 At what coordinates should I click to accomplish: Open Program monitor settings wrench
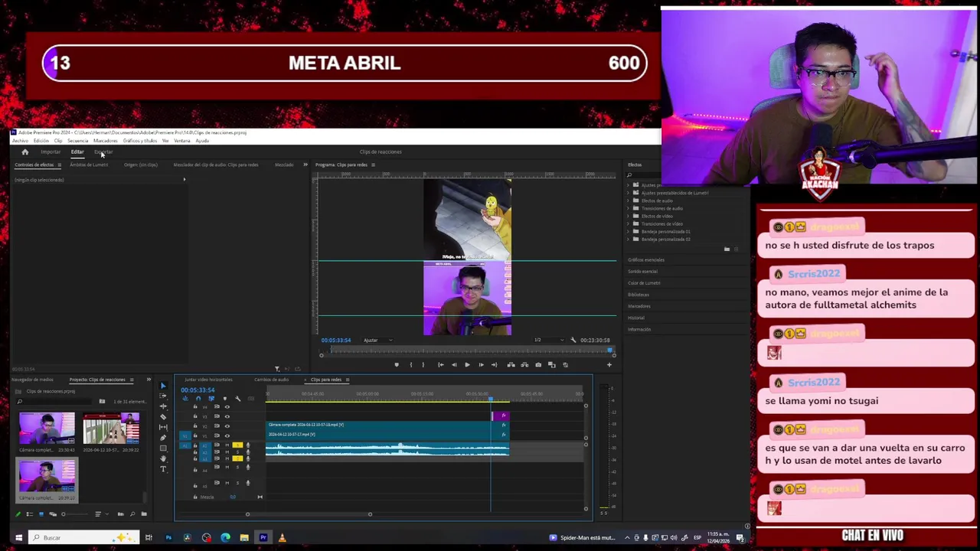(x=573, y=340)
